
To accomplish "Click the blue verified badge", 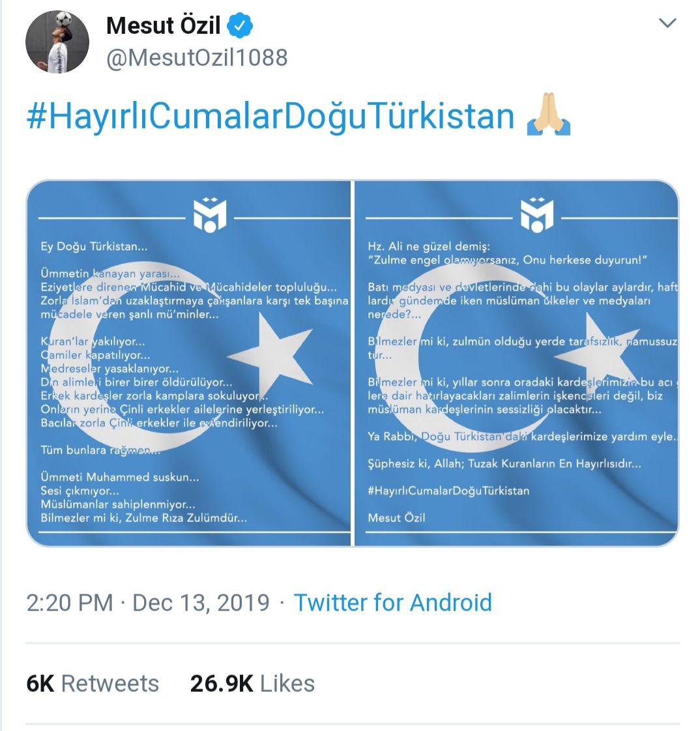I will tap(240, 26).
